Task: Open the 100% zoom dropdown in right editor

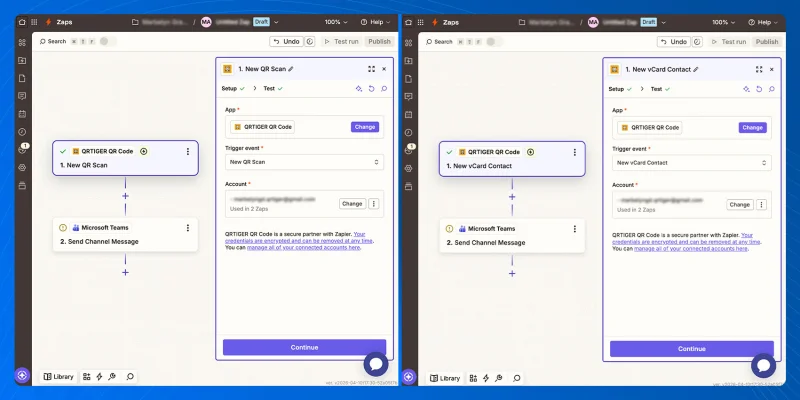Action: click(x=723, y=22)
